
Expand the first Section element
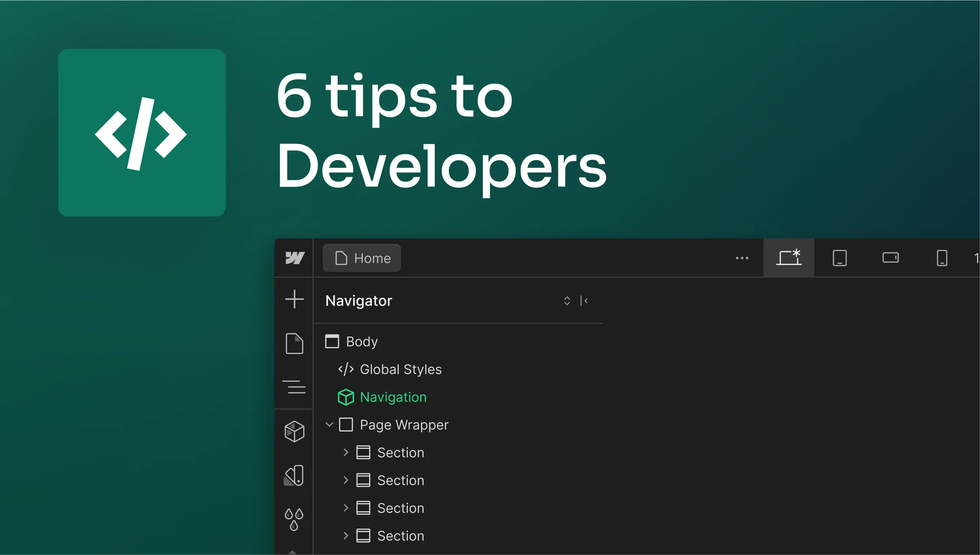tap(345, 453)
